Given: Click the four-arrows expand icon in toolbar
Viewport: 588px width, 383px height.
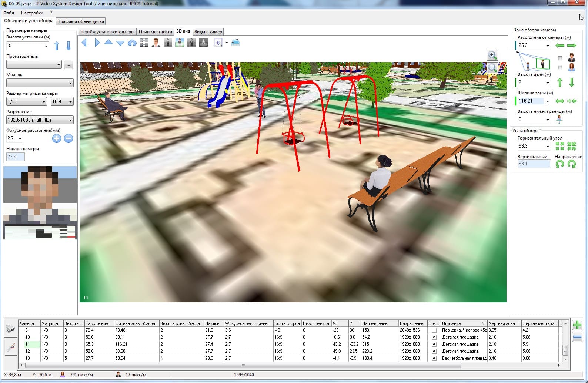Looking at the screenshot, I should 144,43.
